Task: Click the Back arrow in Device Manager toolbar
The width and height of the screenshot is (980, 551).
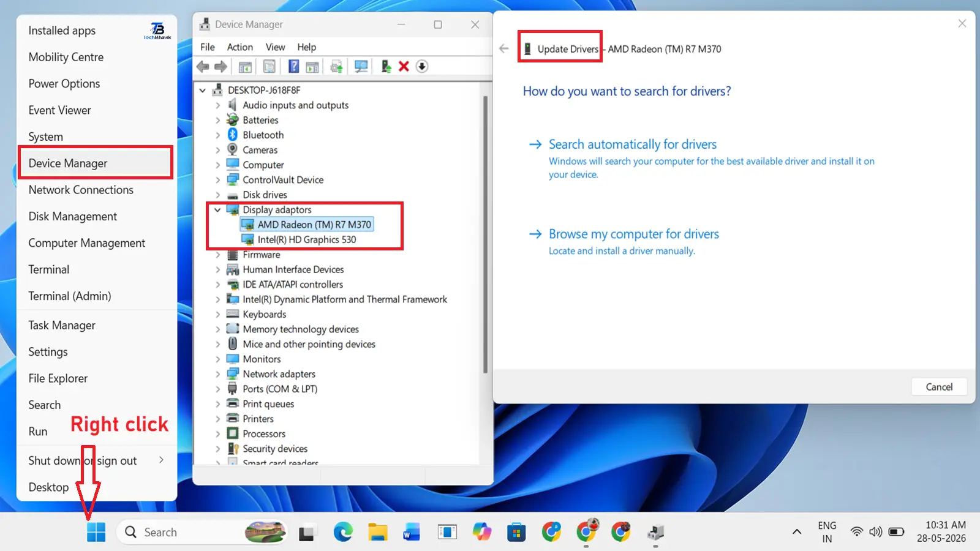Action: click(203, 67)
